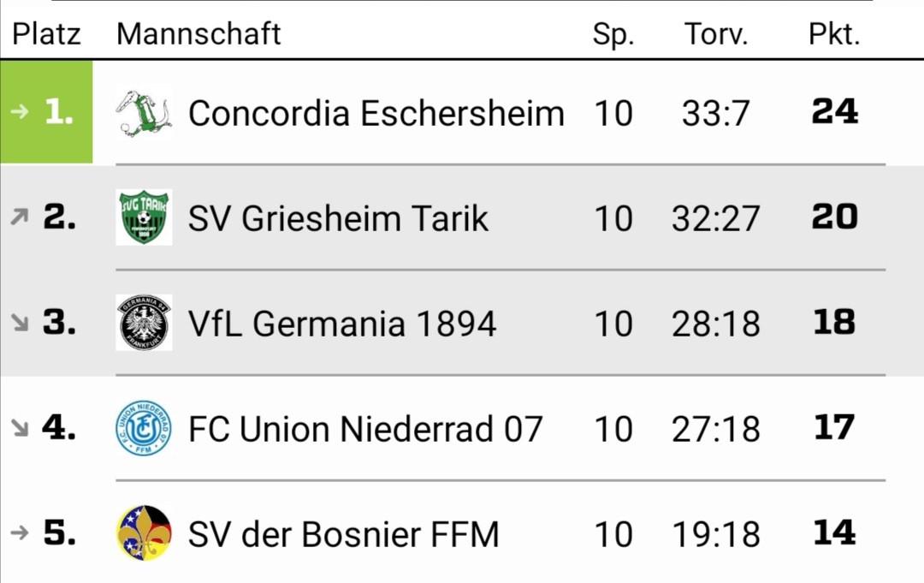Open VfL Germania 1894 team link
The width and height of the screenshot is (924, 583).
(x=342, y=324)
